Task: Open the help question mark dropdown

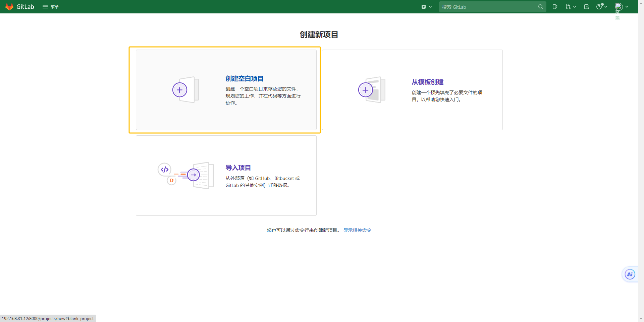Action: coord(602,7)
